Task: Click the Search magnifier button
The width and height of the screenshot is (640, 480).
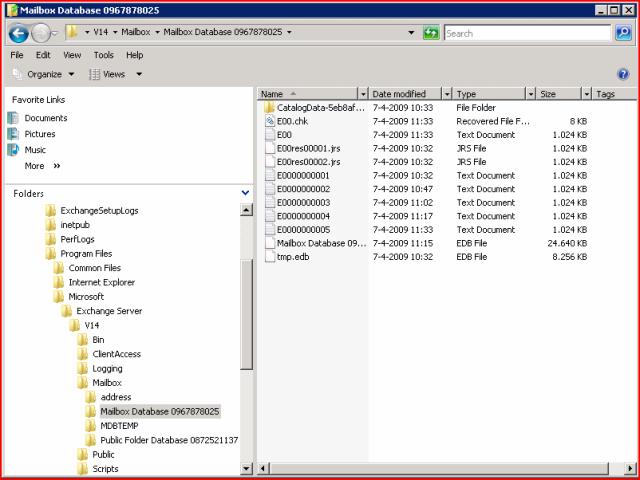Action: (x=623, y=33)
